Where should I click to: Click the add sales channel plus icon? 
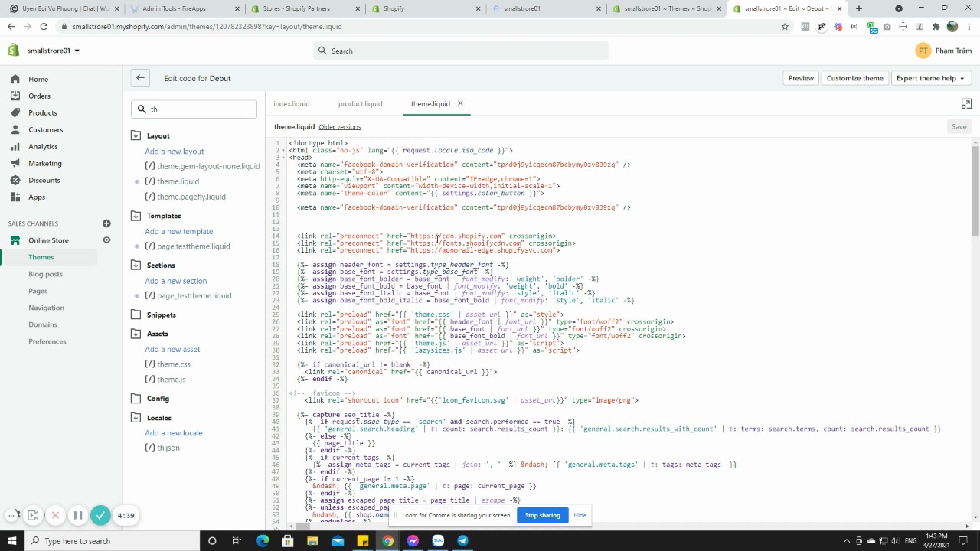tap(106, 223)
